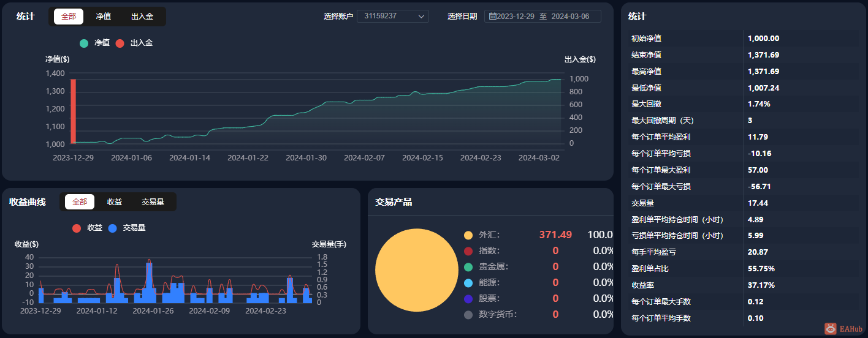Screen dimensions: 868x338
Task: Click the 结束净值 row label
Action: pyautogui.click(x=646, y=54)
